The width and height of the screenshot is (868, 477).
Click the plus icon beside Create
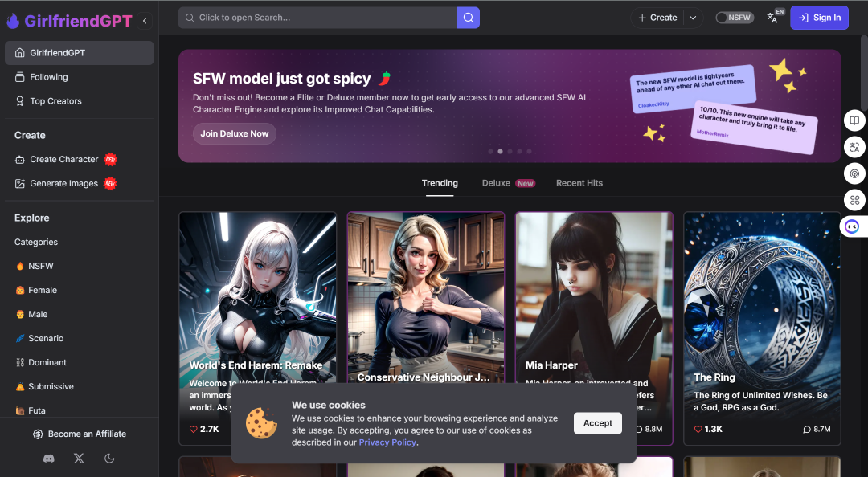(642, 18)
